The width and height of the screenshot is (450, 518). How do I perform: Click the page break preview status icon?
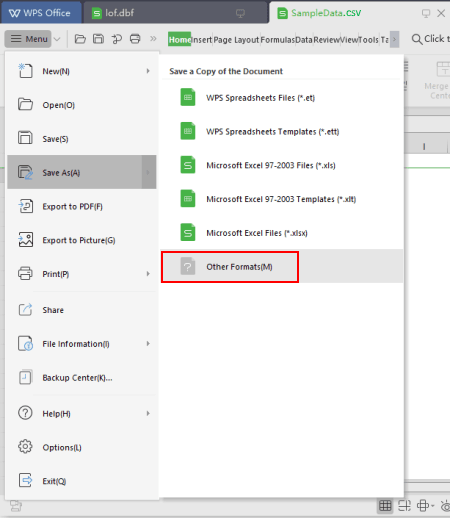[x=404, y=506]
